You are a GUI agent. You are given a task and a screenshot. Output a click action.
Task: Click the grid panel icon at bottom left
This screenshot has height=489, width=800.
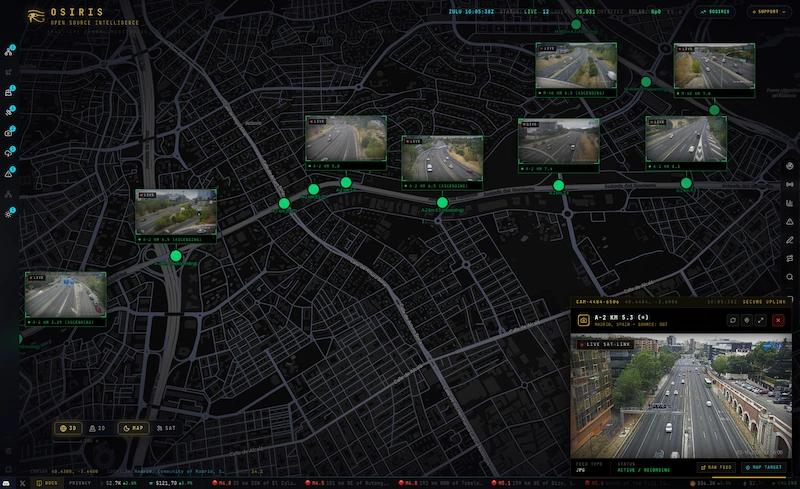pos(8,451)
